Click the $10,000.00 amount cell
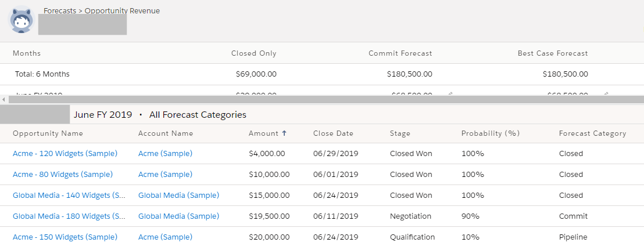This screenshot has width=644, height=246. 269,174
